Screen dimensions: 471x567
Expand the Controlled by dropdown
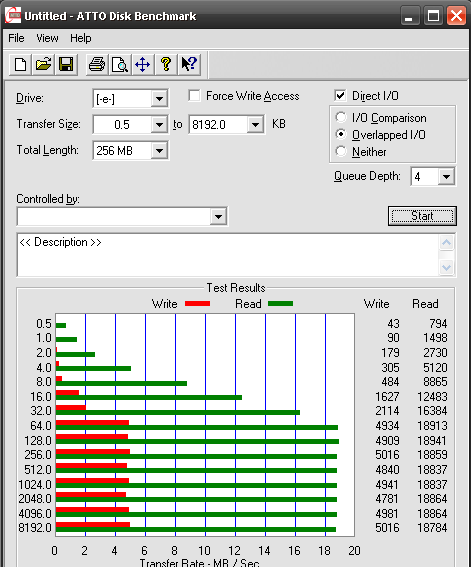[x=218, y=217]
